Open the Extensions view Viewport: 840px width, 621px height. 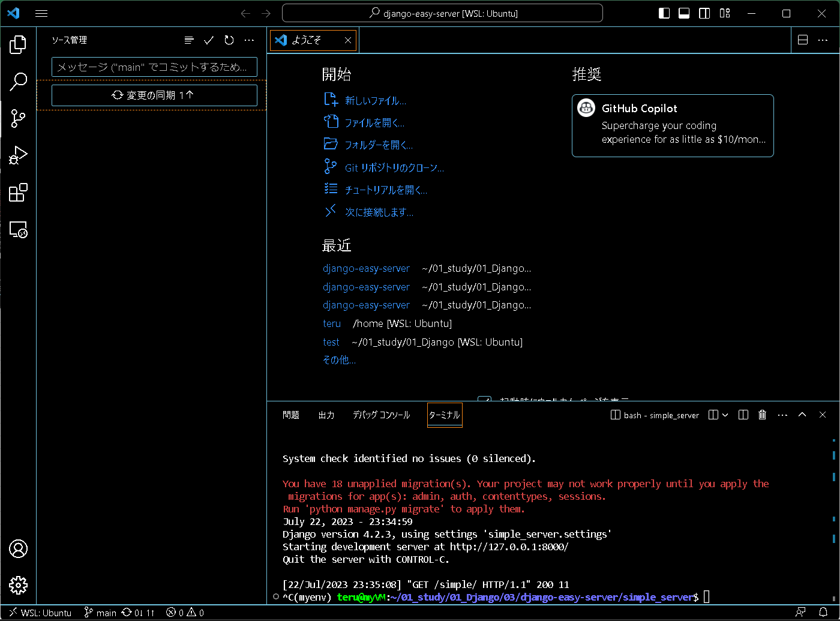(19, 193)
